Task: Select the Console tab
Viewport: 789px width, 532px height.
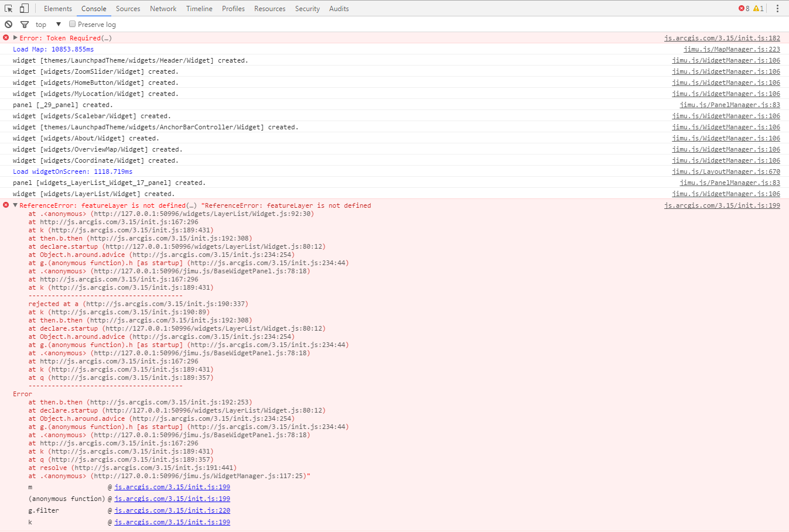Action: point(94,9)
